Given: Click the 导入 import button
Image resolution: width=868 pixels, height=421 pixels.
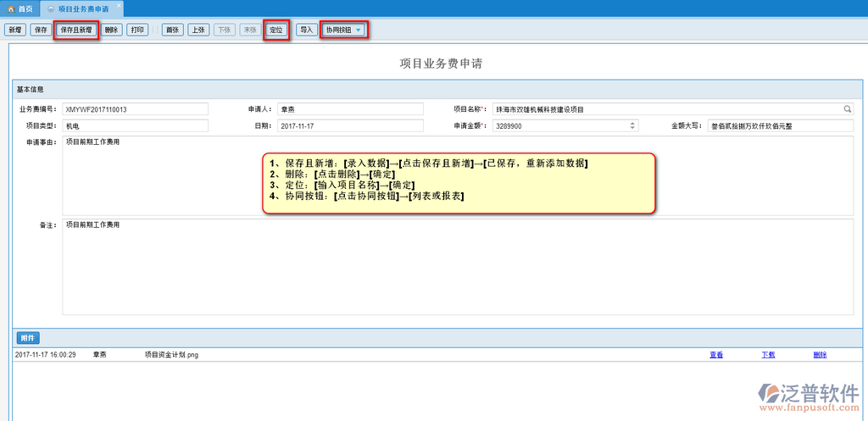Looking at the screenshot, I should tap(306, 30).
